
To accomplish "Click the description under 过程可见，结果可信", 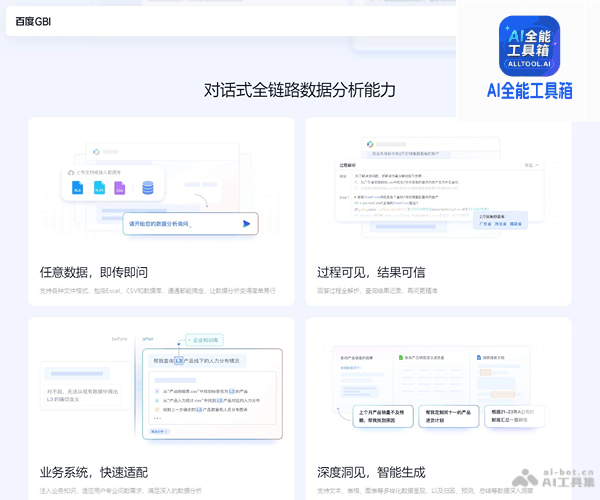I will click(377, 291).
